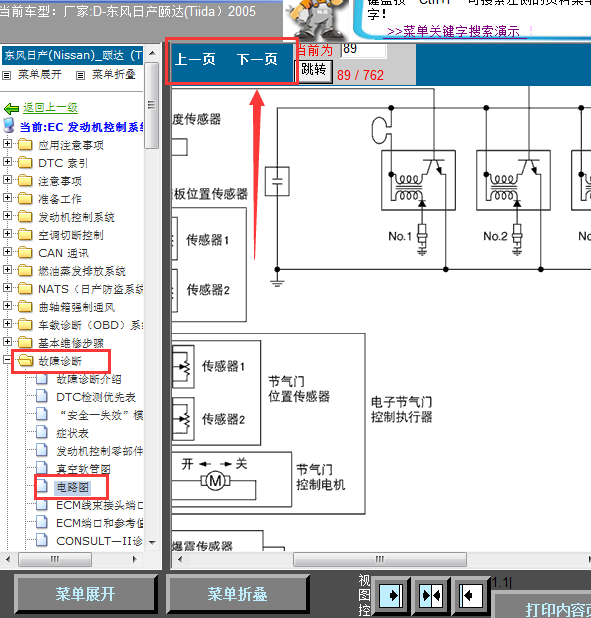Click the computer icon beside 当前:EC 发动机控制系统
This screenshot has height=618, width=591.
coord(9,125)
